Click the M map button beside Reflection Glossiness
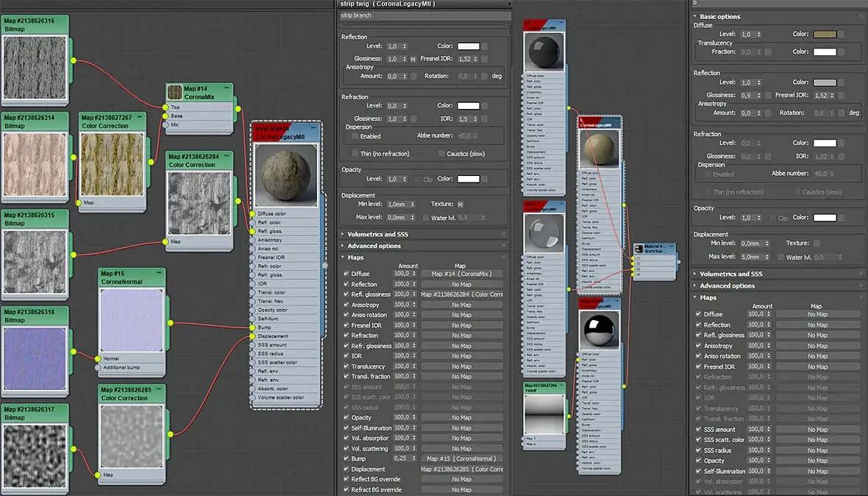 413,59
